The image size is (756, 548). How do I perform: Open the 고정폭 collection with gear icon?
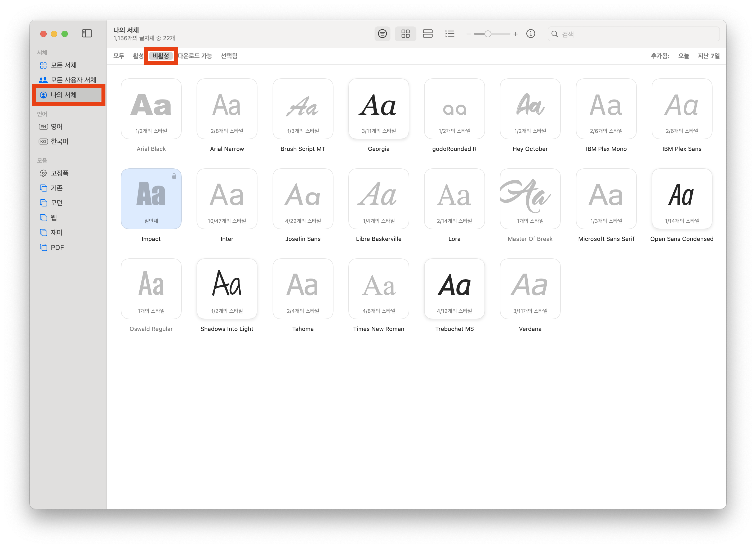pos(59,173)
